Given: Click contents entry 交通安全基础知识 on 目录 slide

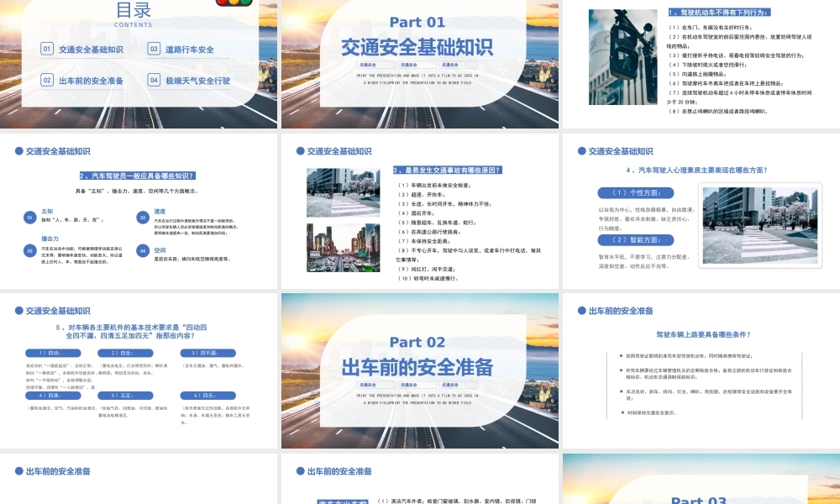Looking at the screenshot, I should point(91,50).
